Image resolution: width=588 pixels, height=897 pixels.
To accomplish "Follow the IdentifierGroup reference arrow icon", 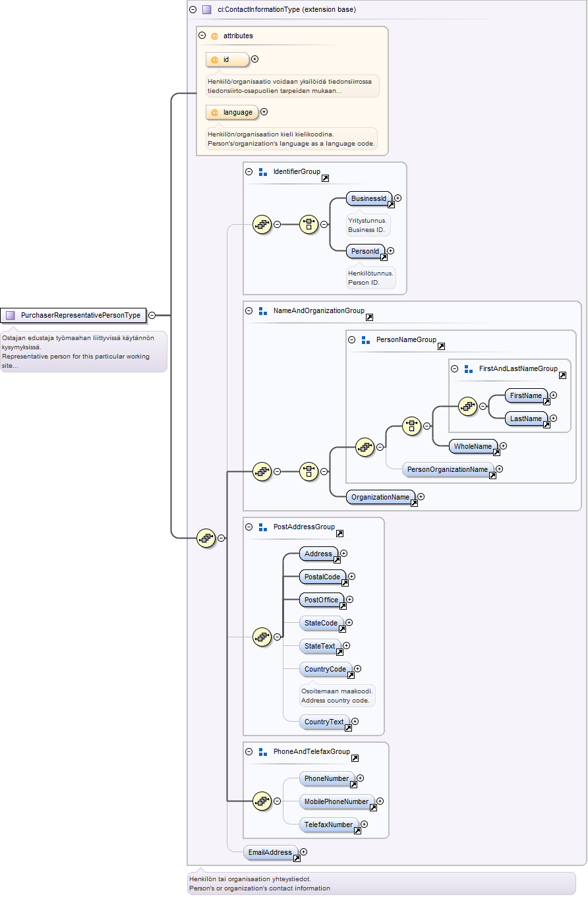I will coord(325,179).
